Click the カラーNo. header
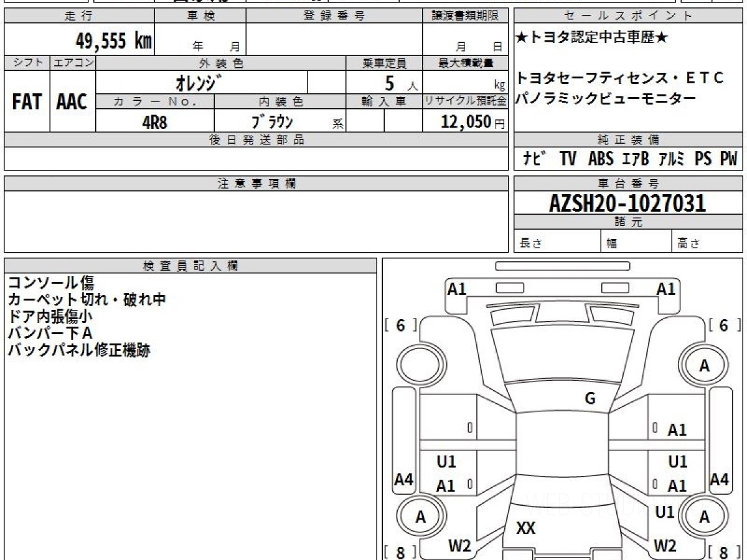 coord(155,101)
